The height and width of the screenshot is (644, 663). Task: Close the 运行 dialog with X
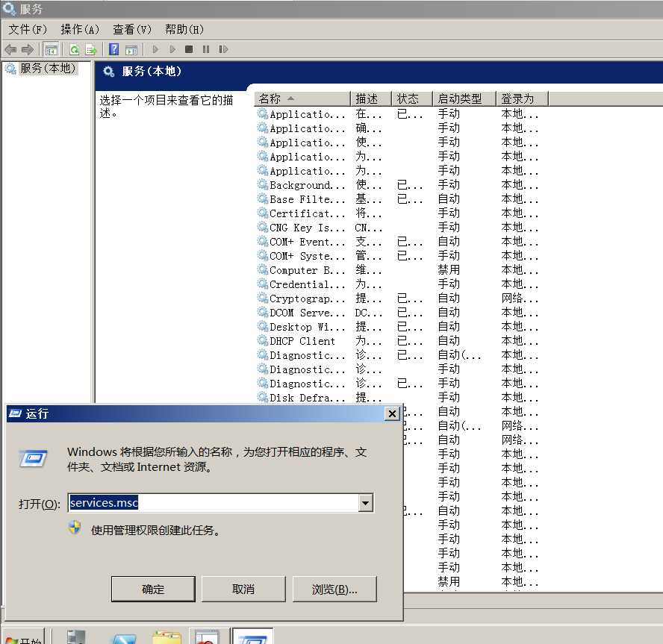392,413
